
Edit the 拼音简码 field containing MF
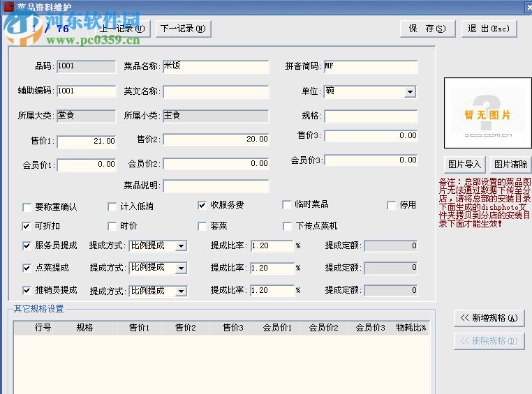371,66
